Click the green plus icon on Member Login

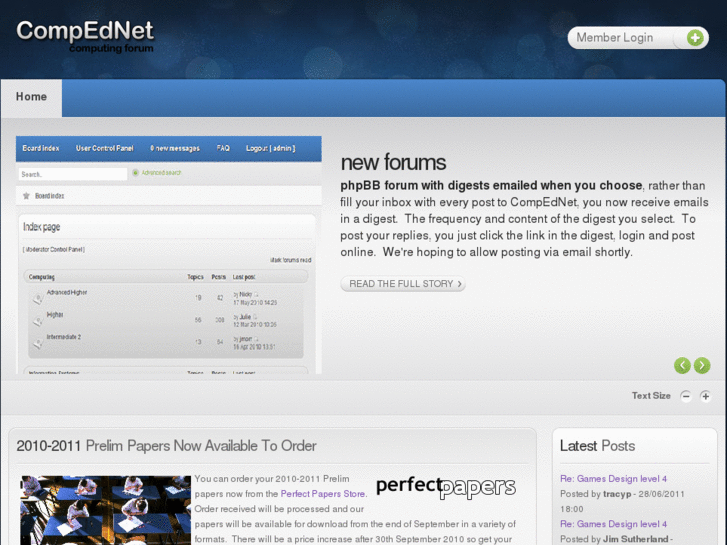pos(695,38)
